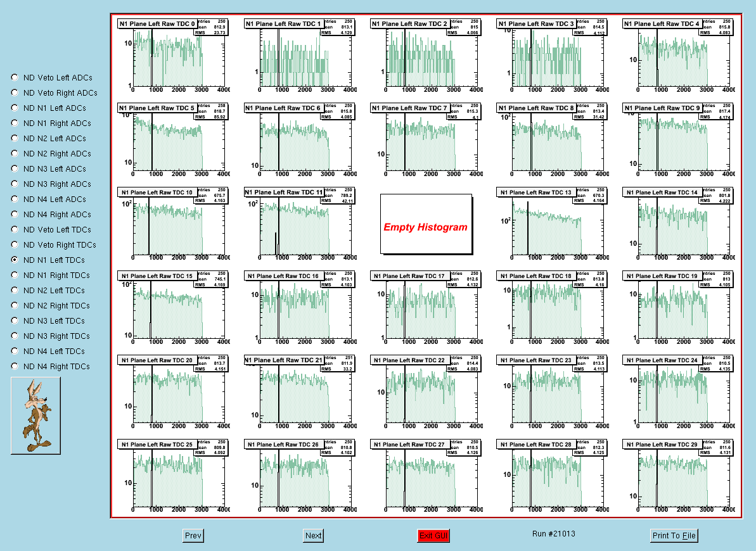Click the N1 Plane Left Raw TDC 11 plot
Screen dimensions: 756x551
point(300,224)
